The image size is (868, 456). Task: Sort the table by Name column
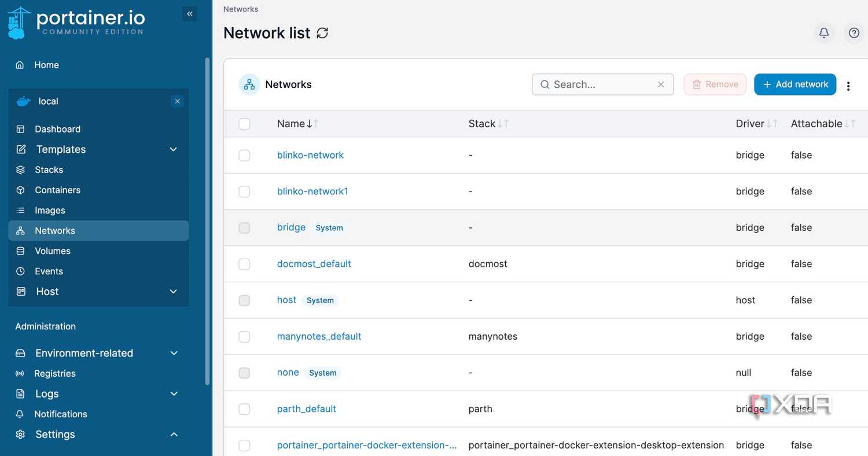297,124
